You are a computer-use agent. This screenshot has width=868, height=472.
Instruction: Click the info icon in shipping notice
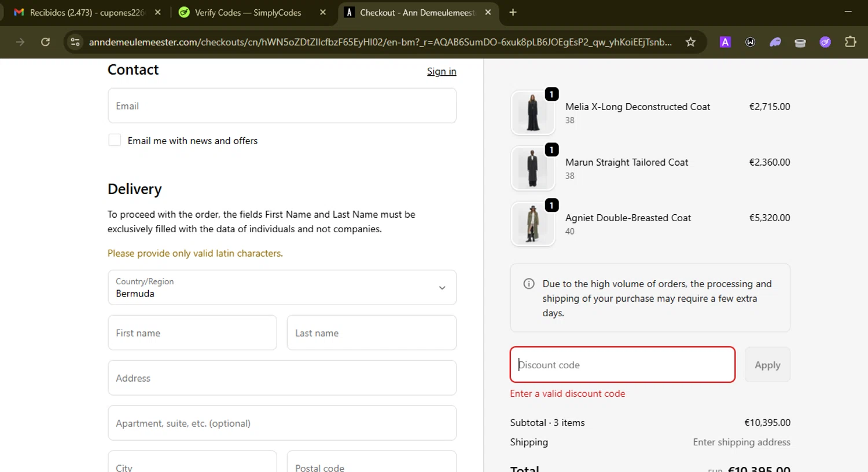pyautogui.click(x=529, y=284)
